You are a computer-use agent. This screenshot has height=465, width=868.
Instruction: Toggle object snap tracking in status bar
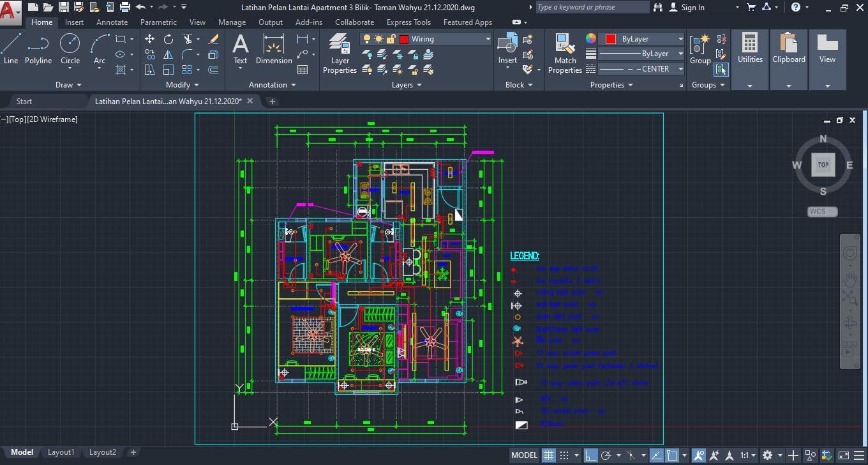655,455
